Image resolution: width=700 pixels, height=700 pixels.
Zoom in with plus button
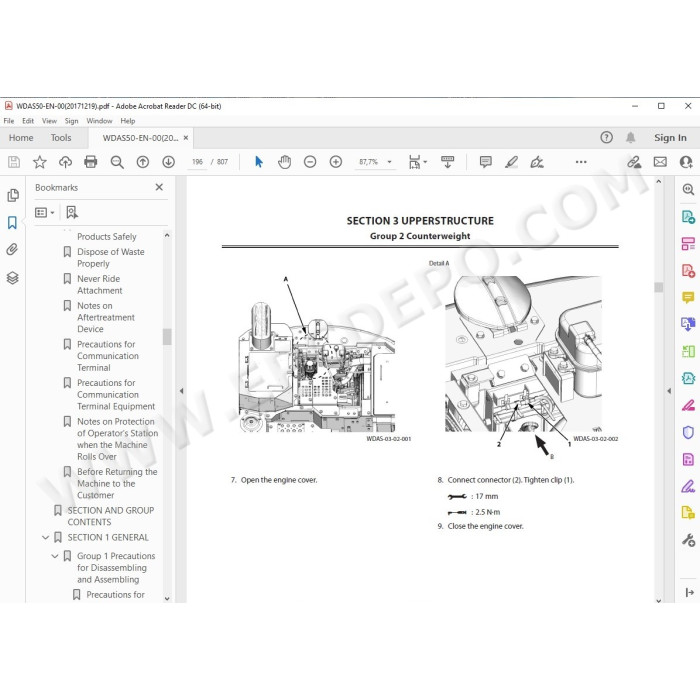[336, 162]
